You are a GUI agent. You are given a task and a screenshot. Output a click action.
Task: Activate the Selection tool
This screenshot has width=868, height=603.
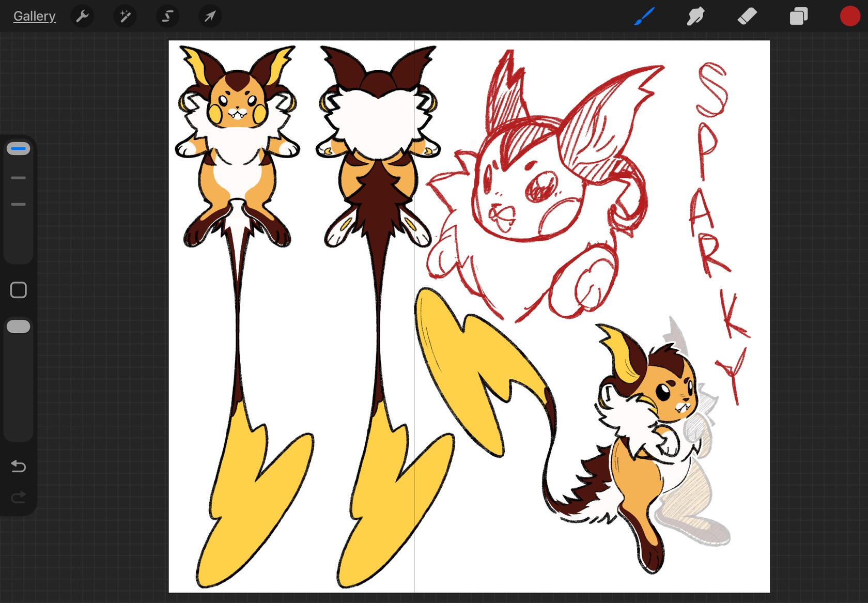click(x=167, y=17)
